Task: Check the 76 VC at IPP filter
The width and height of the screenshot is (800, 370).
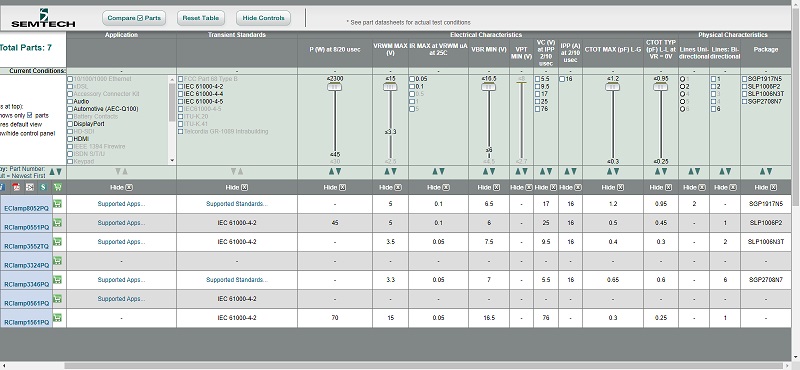Action: [537, 109]
